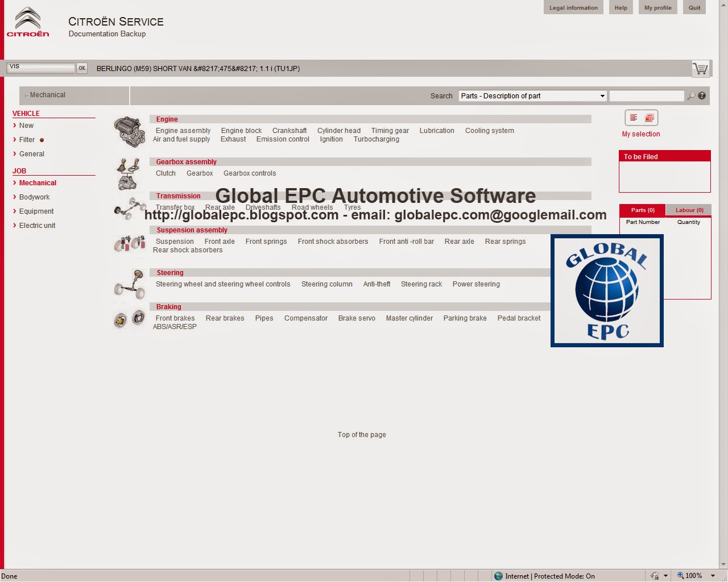Click the My selection list icon
Image resolution: width=728 pixels, height=582 pixels.
coord(634,118)
